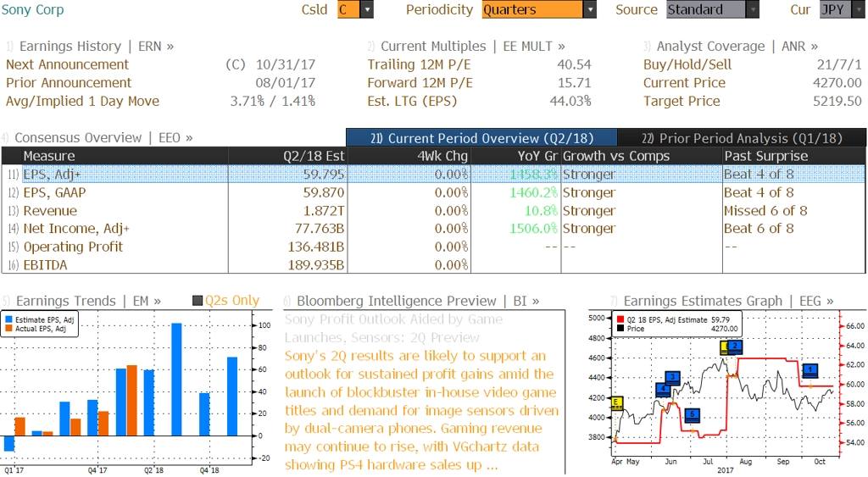This screenshot has height=477, width=868.
Task: Click negative blue bar at Q1 17
Action: (8, 443)
